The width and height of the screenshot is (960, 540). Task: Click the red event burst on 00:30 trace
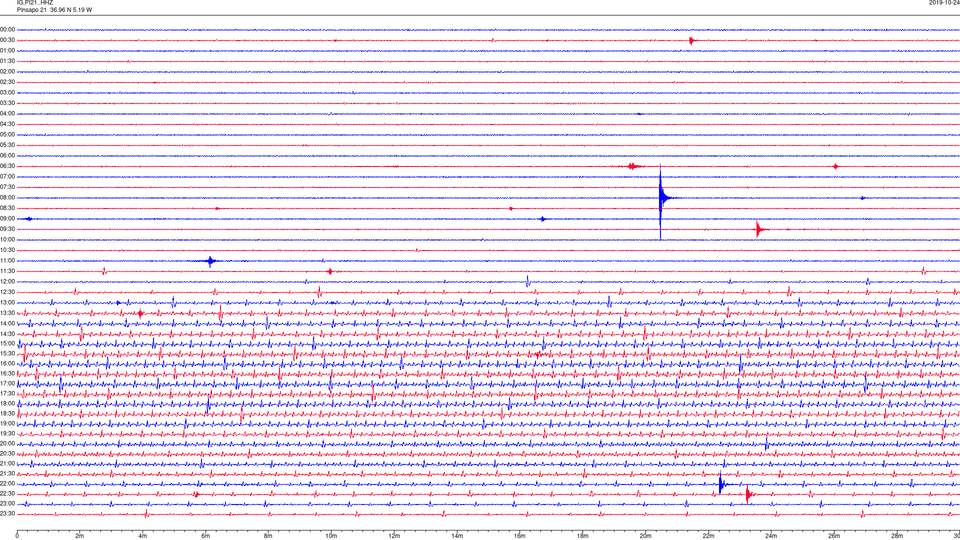692,41
